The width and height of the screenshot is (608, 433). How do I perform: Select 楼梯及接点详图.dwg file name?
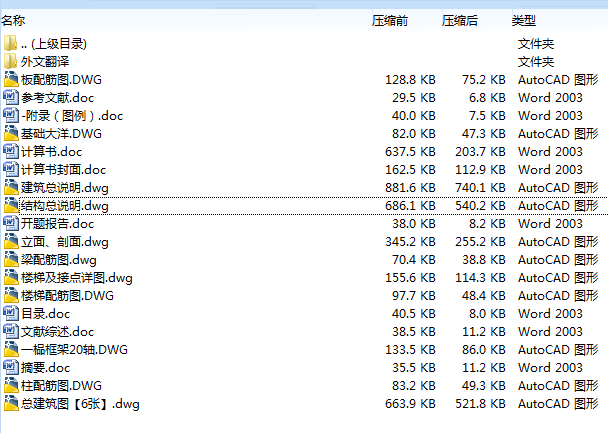click(x=77, y=277)
